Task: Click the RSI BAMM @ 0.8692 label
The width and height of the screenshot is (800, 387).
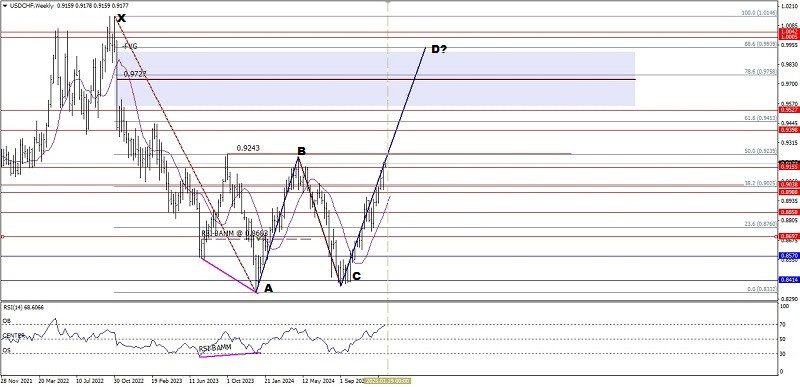Action: pos(234,233)
